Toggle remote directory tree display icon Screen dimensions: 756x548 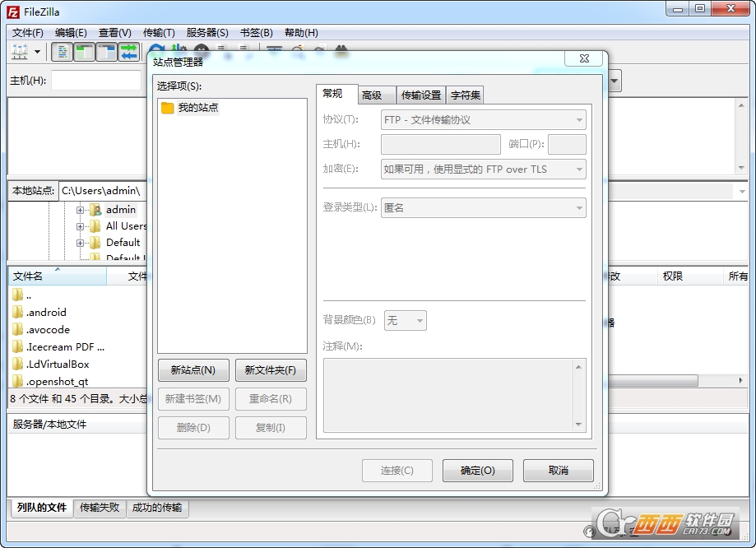pos(106,52)
